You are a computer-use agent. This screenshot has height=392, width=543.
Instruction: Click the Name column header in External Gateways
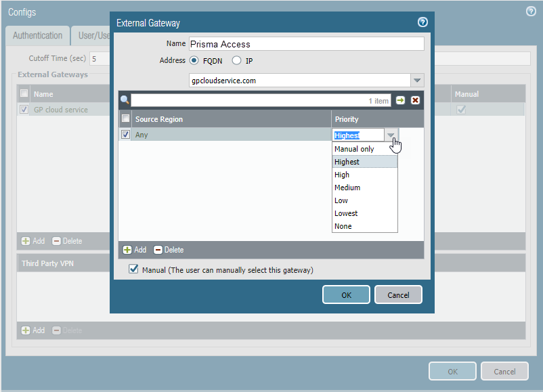pos(70,94)
